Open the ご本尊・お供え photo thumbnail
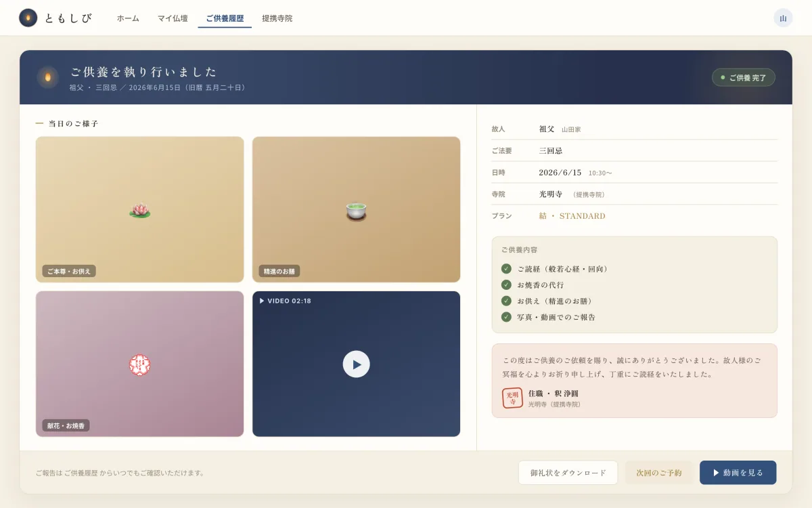This screenshot has height=508, width=812. (x=140, y=209)
